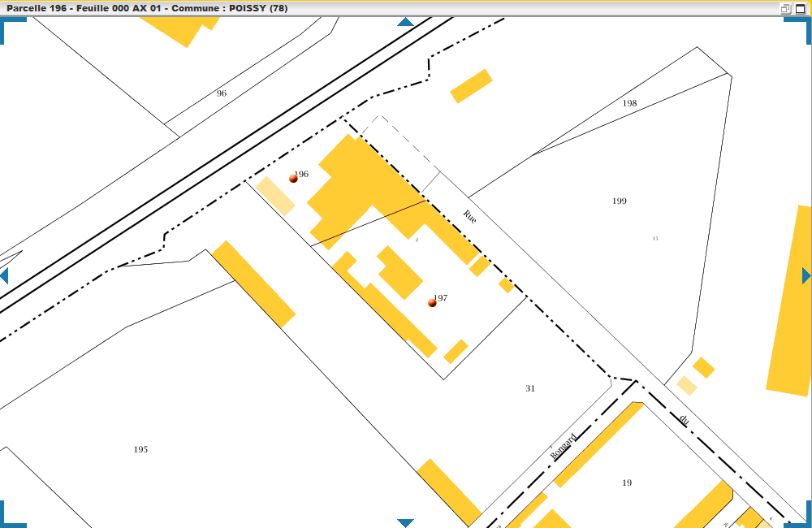
Task: Select parcel 19 on the map
Action: pos(627,483)
